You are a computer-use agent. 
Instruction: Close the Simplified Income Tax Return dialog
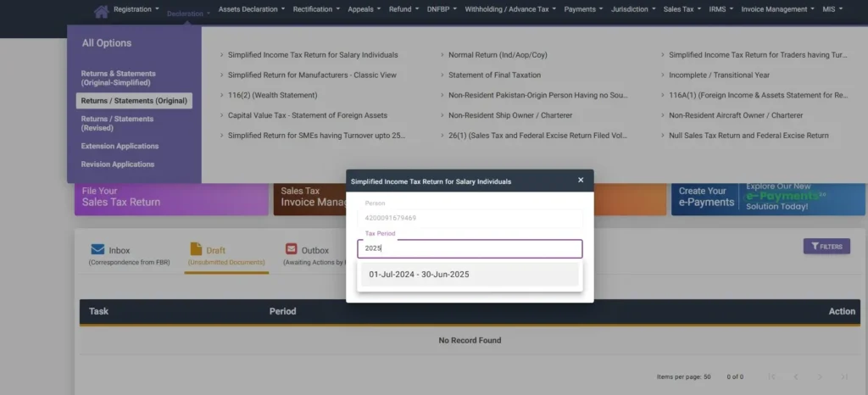(x=581, y=180)
